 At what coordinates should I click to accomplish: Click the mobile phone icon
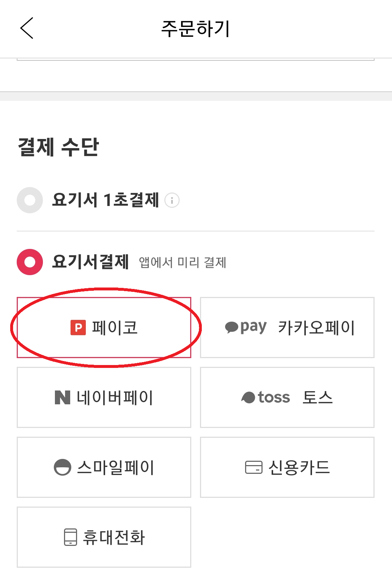click(71, 537)
